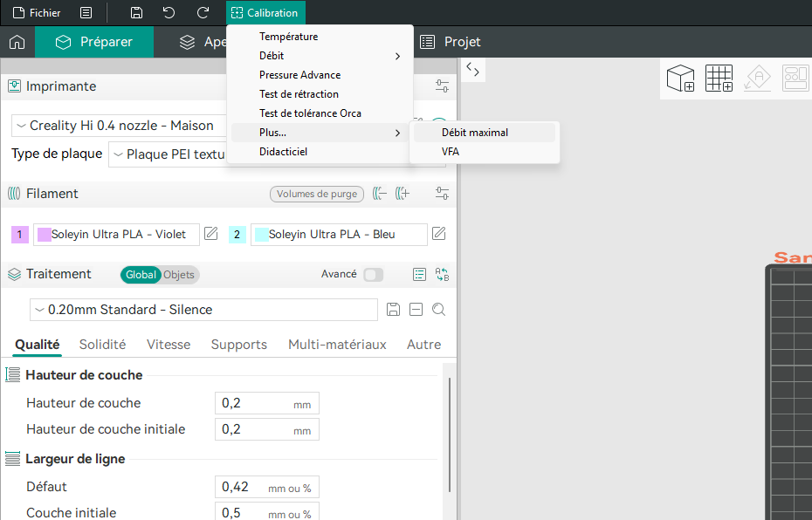Add a new build plate
Viewport: 812px width, 520px height.
point(719,79)
